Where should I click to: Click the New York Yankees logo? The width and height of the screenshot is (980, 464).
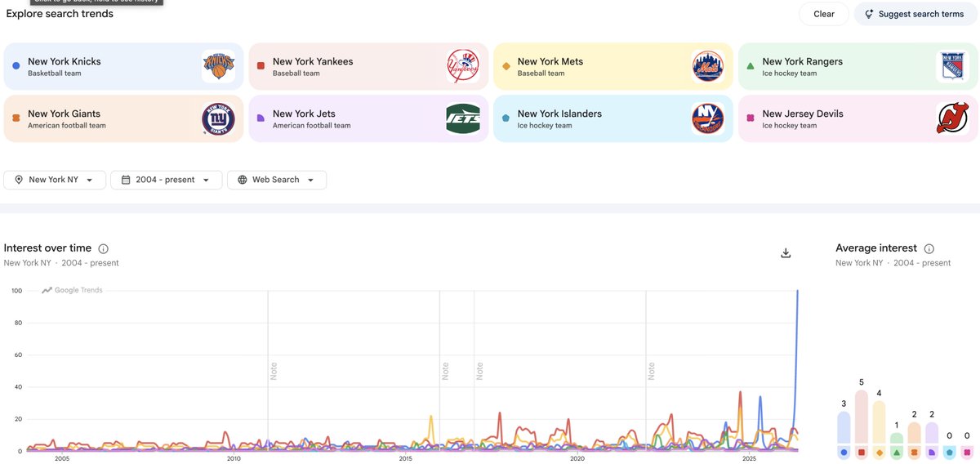(x=463, y=66)
